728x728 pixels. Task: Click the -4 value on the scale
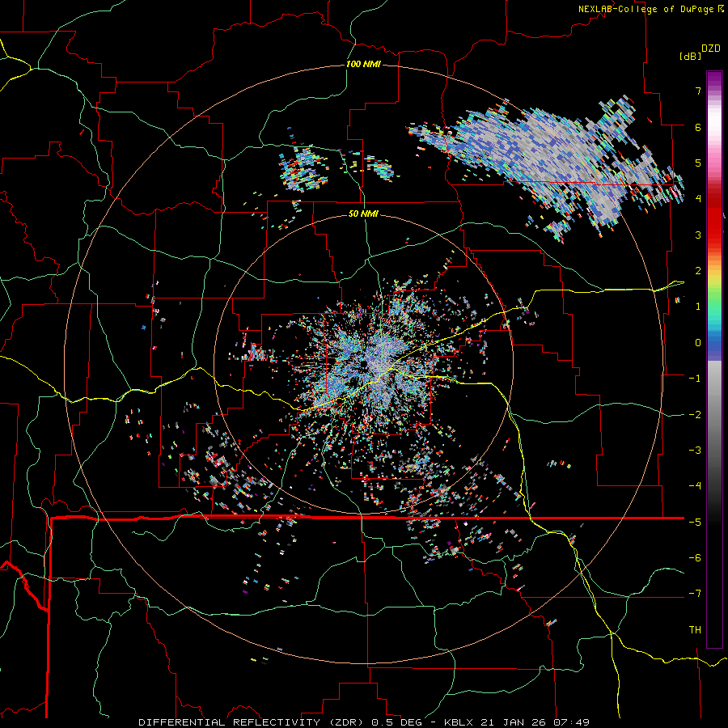click(695, 486)
